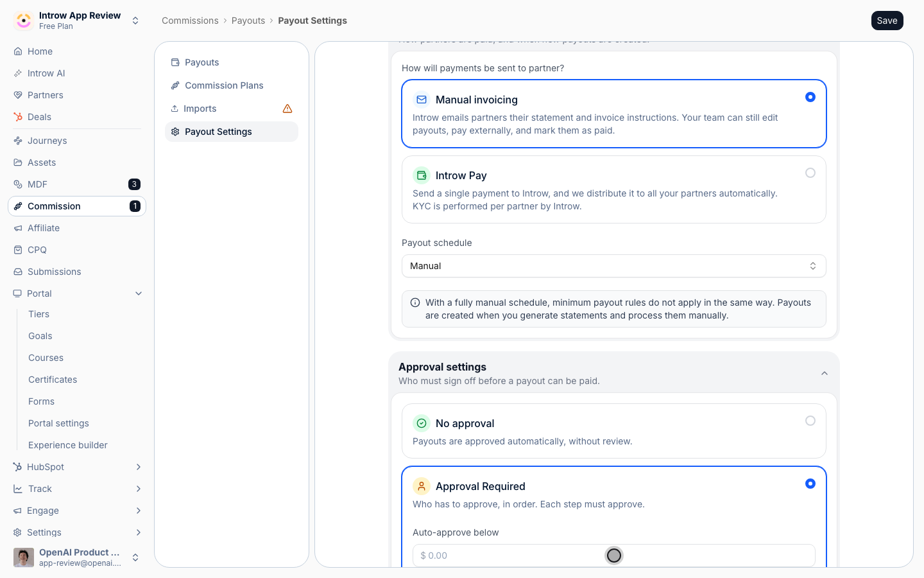Click the Approval Required person icon
The width and height of the screenshot is (924, 578).
pyautogui.click(x=422, y=486)
